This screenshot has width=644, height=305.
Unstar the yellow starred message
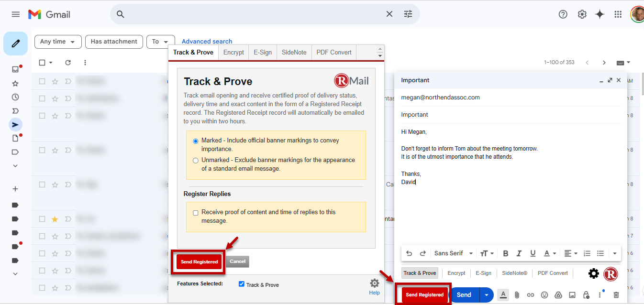click(55, 219)
